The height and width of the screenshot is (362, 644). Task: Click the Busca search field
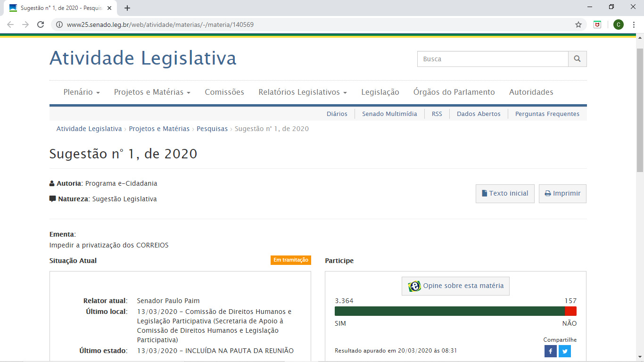pos(493,59)
